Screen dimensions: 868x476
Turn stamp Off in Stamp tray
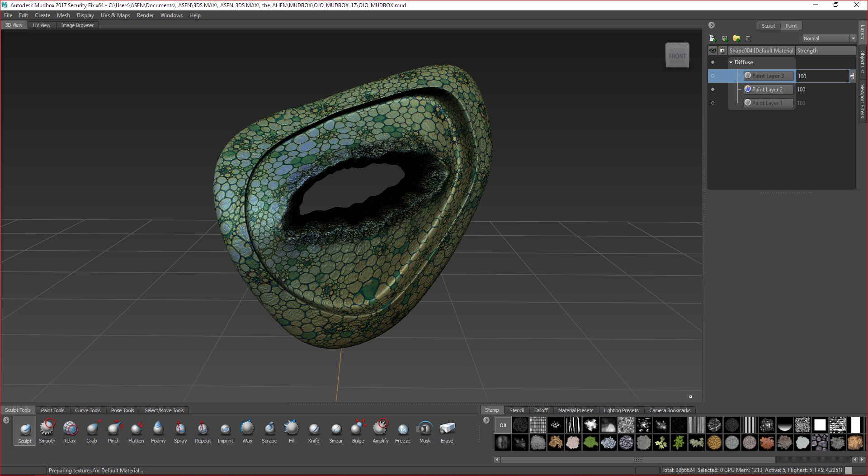coord(503,425)
